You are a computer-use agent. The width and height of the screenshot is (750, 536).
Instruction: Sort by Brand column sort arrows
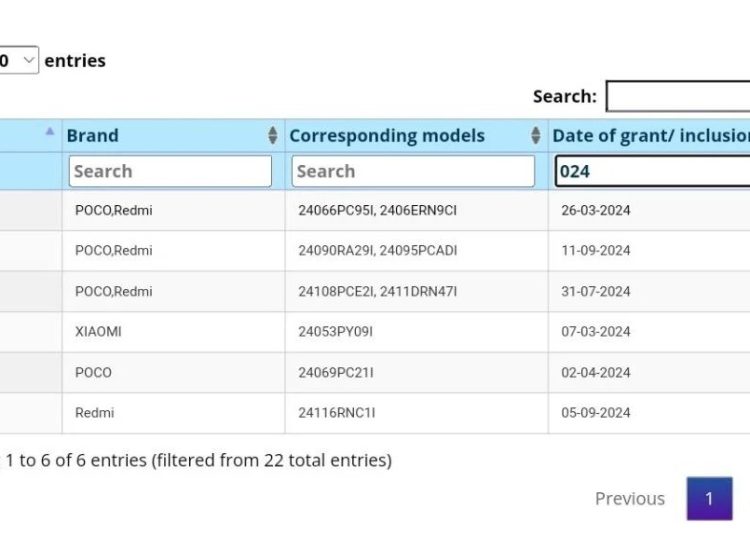[273, 135]
